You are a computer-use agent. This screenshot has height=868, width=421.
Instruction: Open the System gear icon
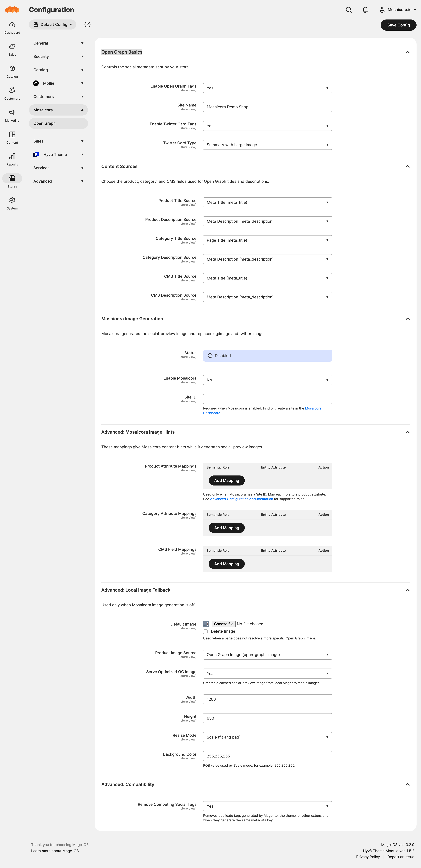12,200
